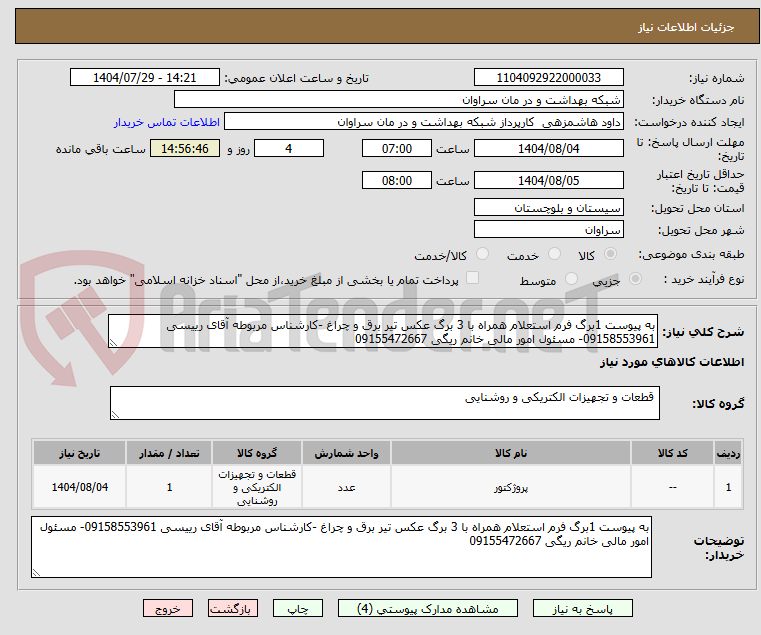Click the 'واحد شمارش' column header
This screenshot has height=635, width=761.
click(x=346, y=453)
